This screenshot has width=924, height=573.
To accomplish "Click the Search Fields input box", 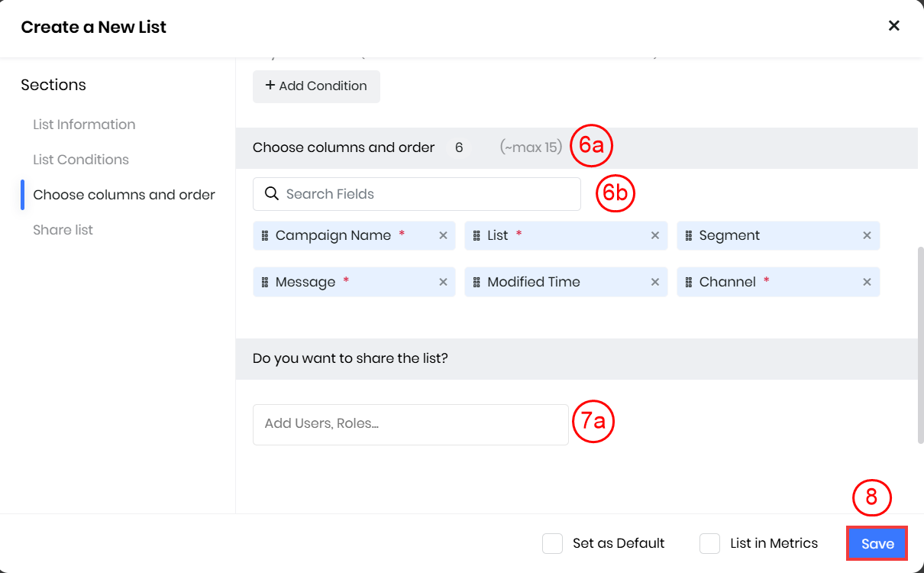I will coord(428,194).
